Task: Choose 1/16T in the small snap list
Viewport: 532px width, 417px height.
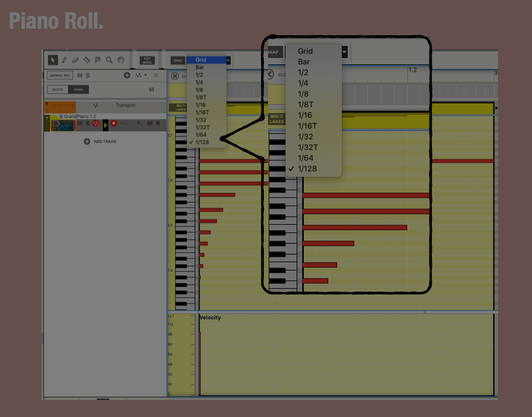Action: (x=207, y=112)
